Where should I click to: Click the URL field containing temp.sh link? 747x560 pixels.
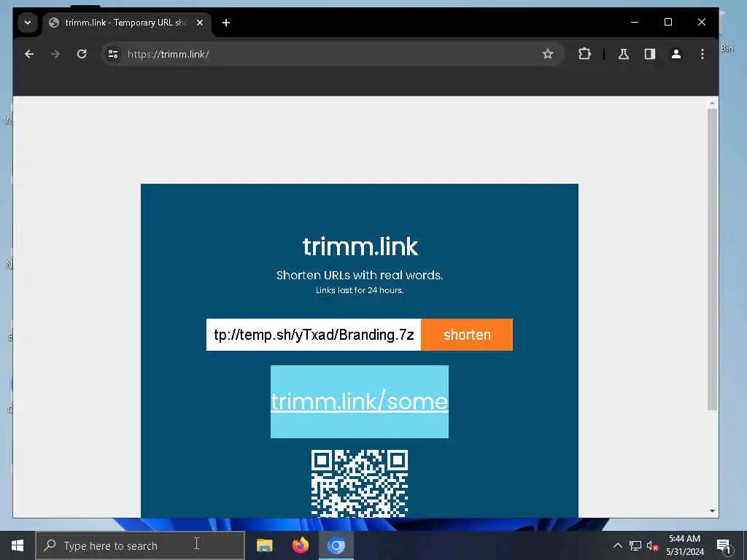coord(314,335)
